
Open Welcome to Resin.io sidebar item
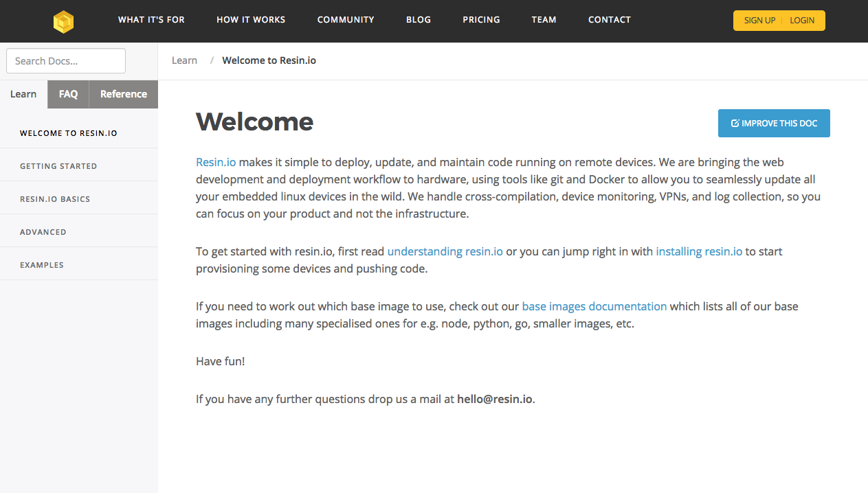pos(79,133)
